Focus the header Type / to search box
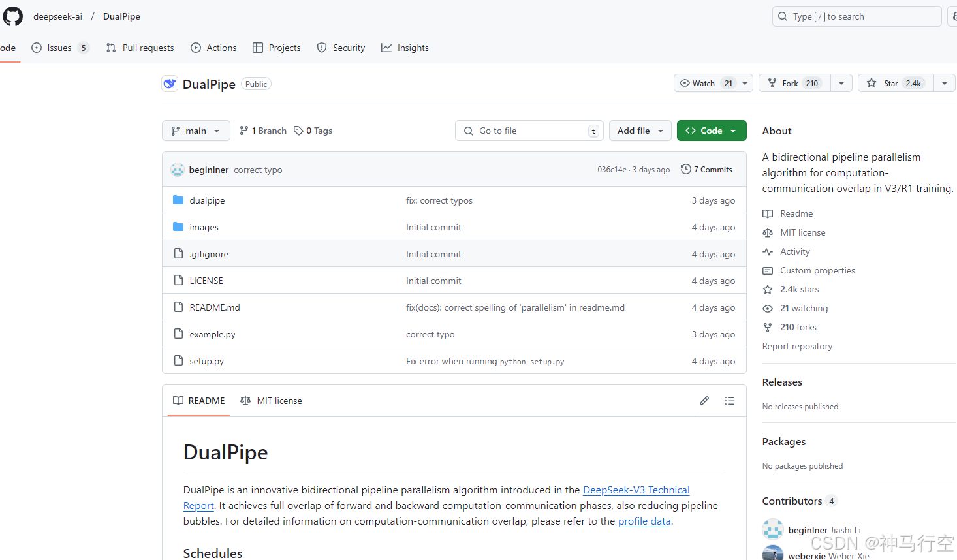The height and width of the screenshot is (560, 957). pos(857,16)
